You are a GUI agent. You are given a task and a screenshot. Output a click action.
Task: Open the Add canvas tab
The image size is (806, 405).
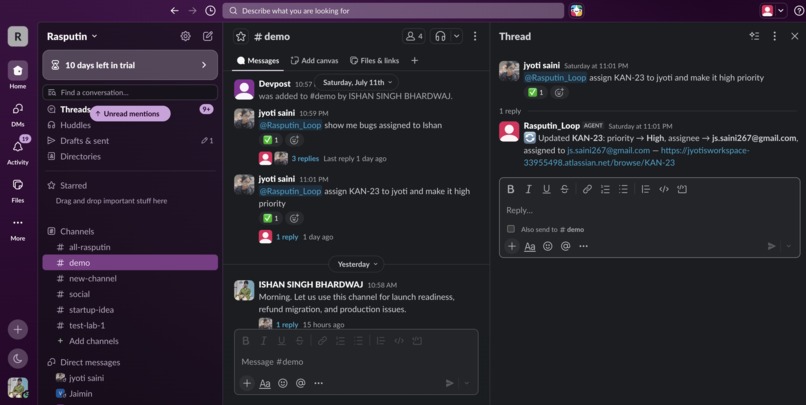315,61
